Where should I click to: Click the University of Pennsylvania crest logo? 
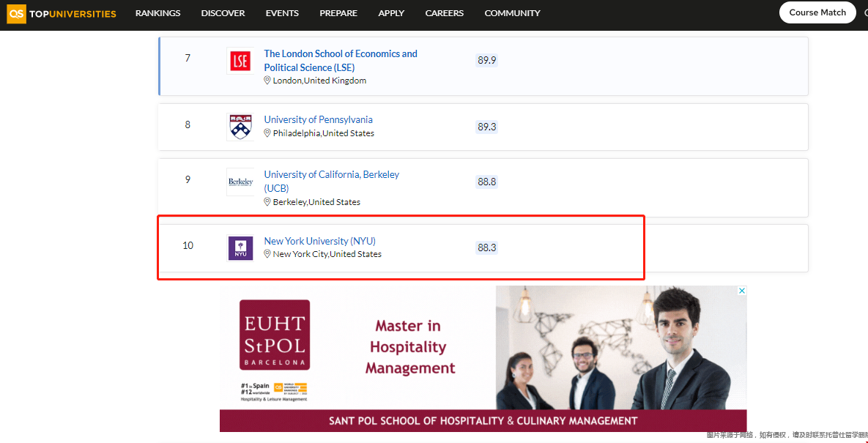tap(240, 127)
